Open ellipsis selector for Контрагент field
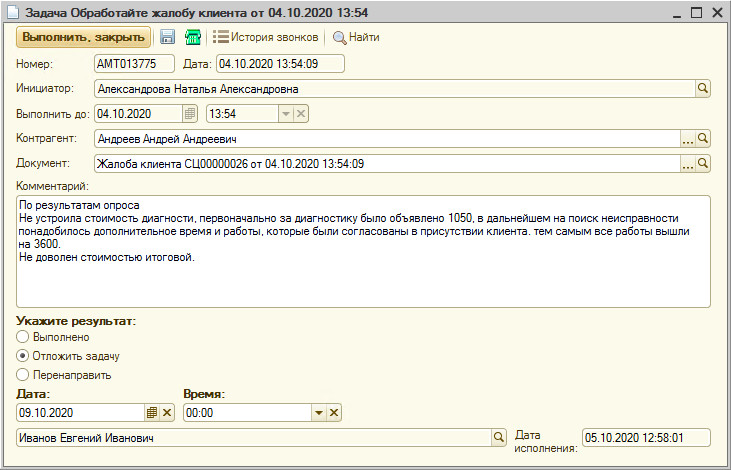 [x=687, y=138]
